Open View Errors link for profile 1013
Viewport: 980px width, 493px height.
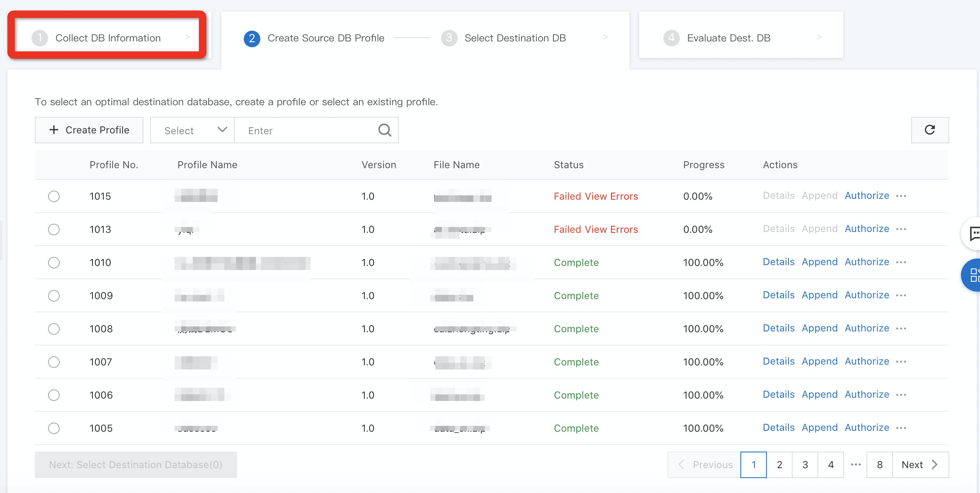(x=611, y=230)
